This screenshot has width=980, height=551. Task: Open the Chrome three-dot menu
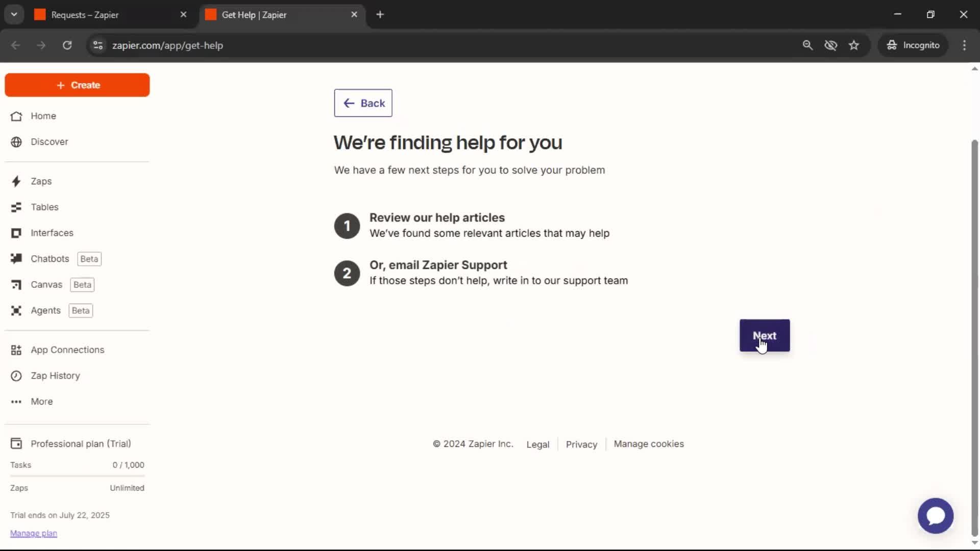[x=964, y=45]
